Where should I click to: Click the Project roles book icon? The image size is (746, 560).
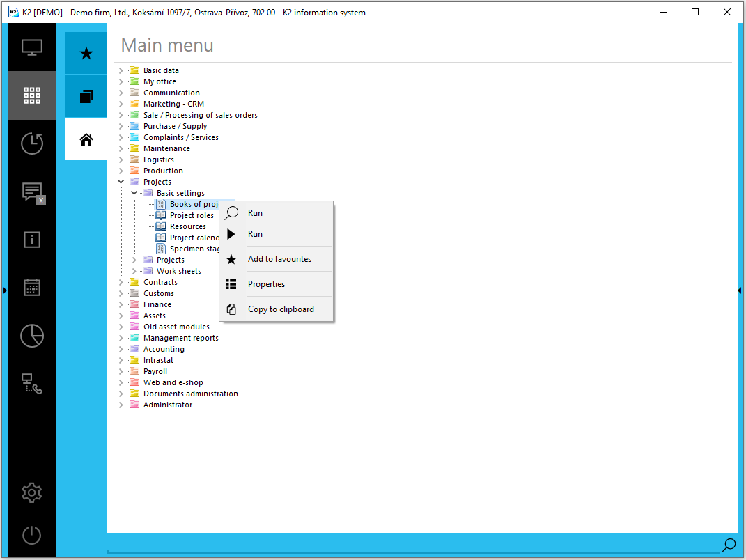pos(162,215)
